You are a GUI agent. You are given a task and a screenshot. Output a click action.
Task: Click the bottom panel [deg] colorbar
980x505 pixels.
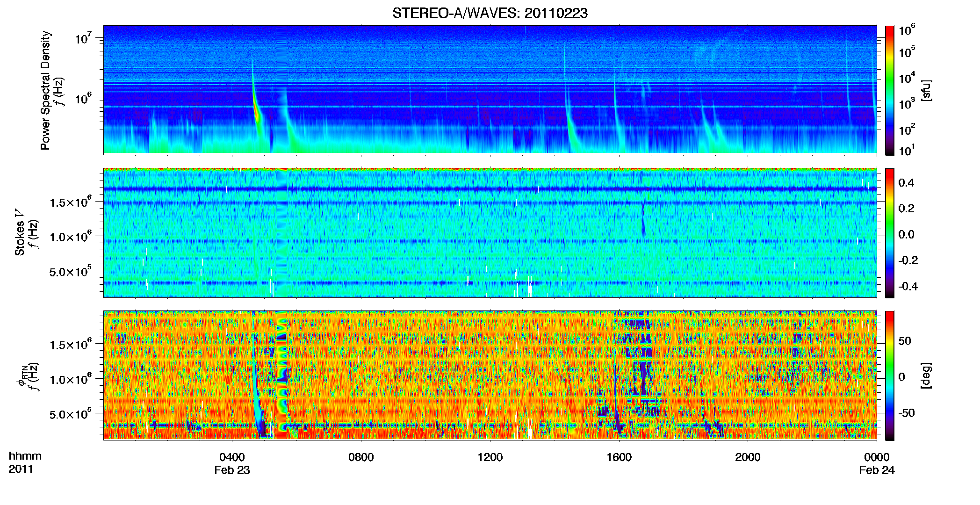click(890, 375)
